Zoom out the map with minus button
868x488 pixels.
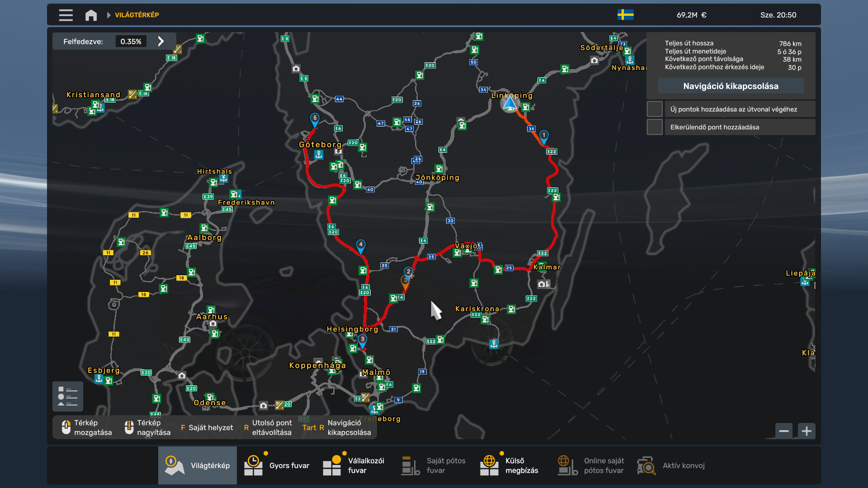point(784,431)
